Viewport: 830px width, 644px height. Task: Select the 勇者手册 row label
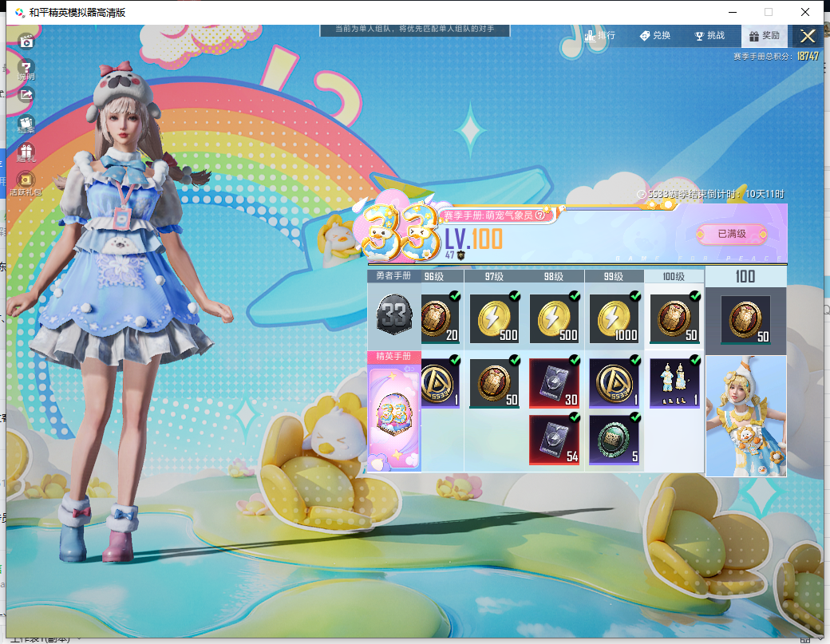(x=393, y=275)
